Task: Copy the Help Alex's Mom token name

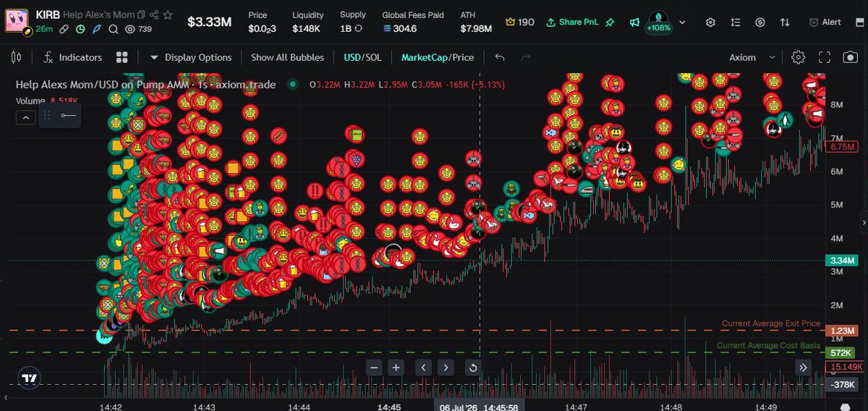Action: (141, 14)
